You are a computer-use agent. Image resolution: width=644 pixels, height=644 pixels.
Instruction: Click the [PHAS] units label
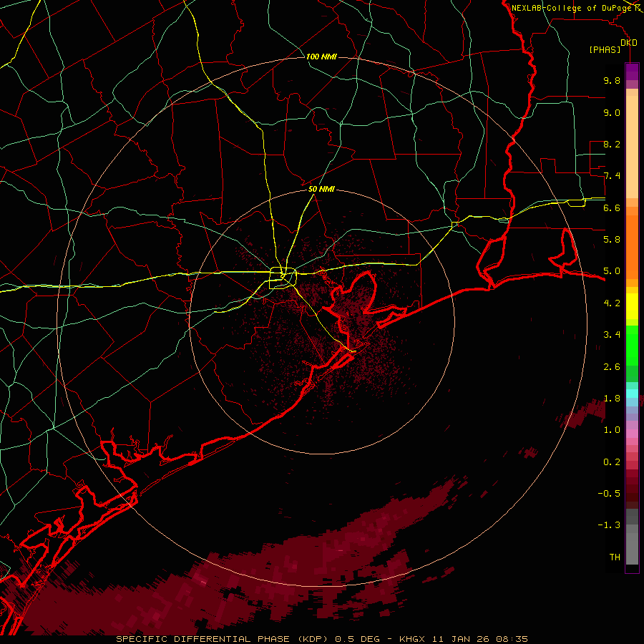(x=605, y=50)
